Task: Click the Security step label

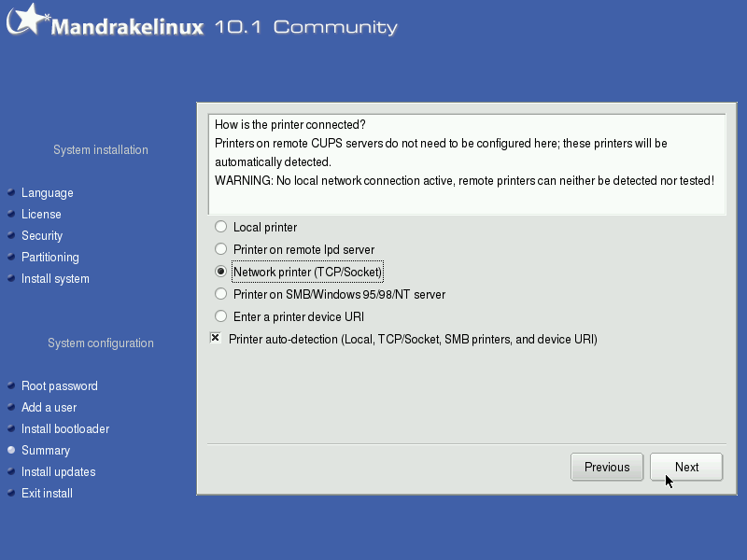Action: [42, 236]
